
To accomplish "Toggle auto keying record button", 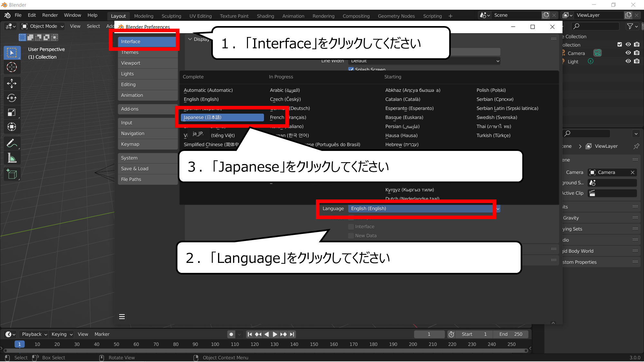I will (x=231, y=334).
